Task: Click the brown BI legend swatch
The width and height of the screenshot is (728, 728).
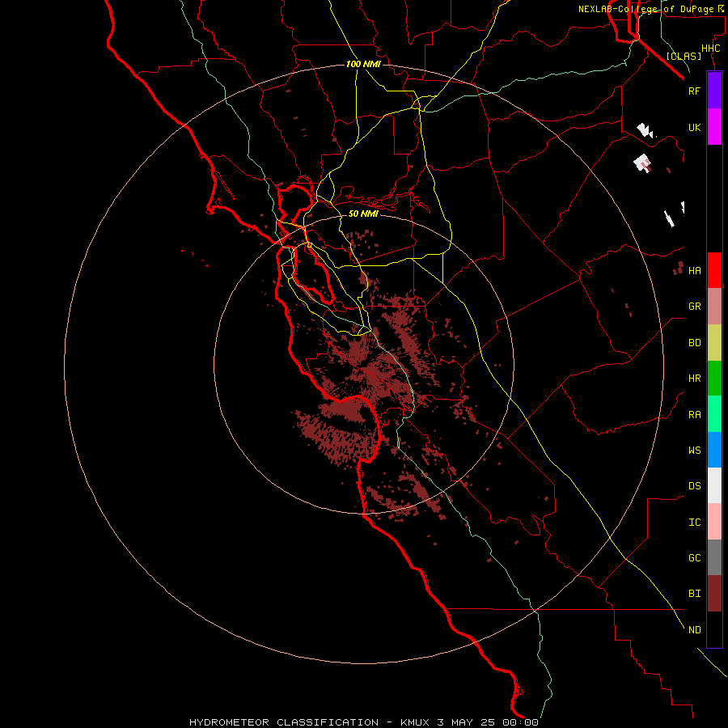Action: [x=714, y=594]
